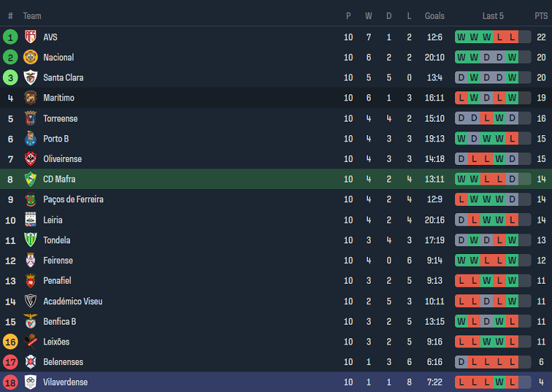Click the Tondela team logo
The height and width of the screenshot is (392, 552).
click(x=30, y=240)
